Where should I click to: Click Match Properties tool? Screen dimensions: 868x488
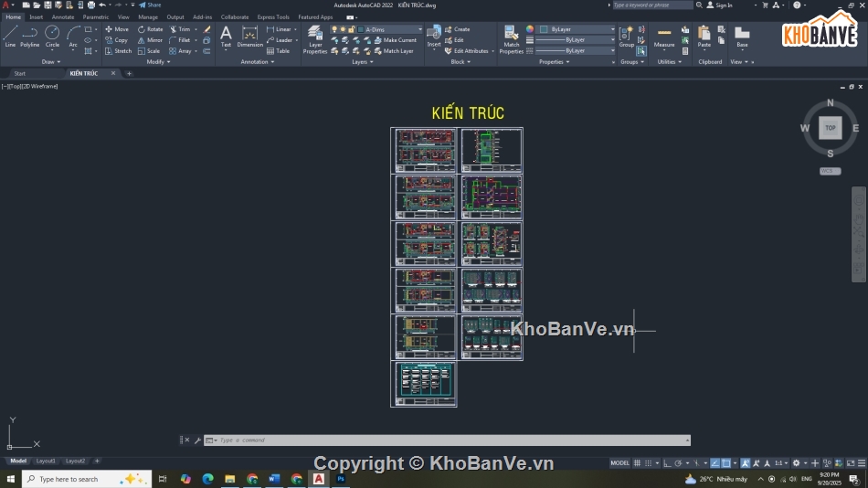(x=511, y=39)
